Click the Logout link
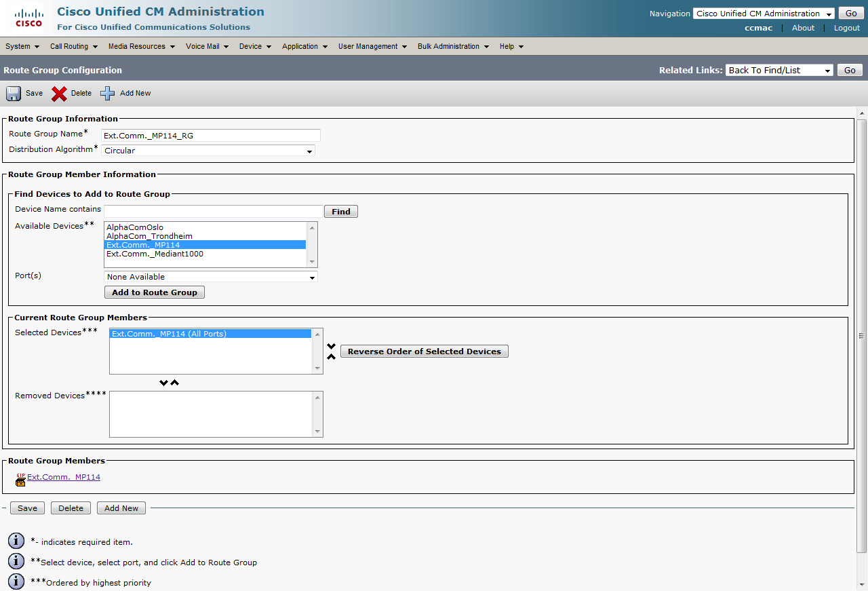 [x=846, y=28]
